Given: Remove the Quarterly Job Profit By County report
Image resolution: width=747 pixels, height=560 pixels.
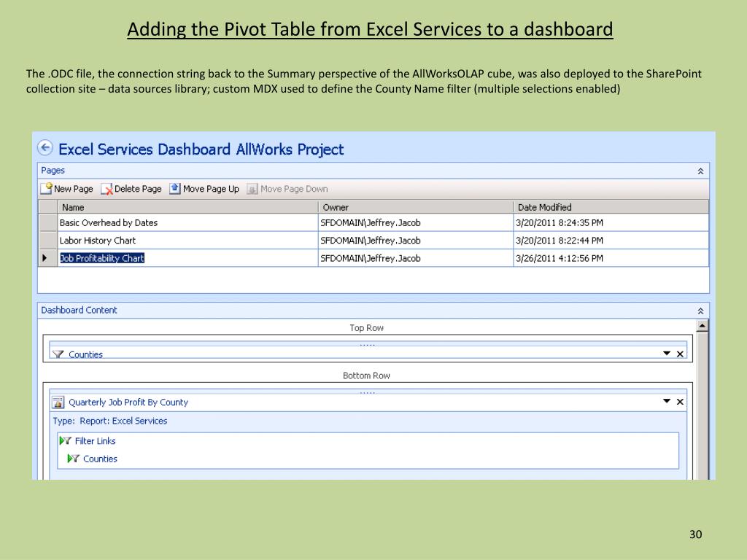Looking at the screenshot, I should [x=681, y=402].
